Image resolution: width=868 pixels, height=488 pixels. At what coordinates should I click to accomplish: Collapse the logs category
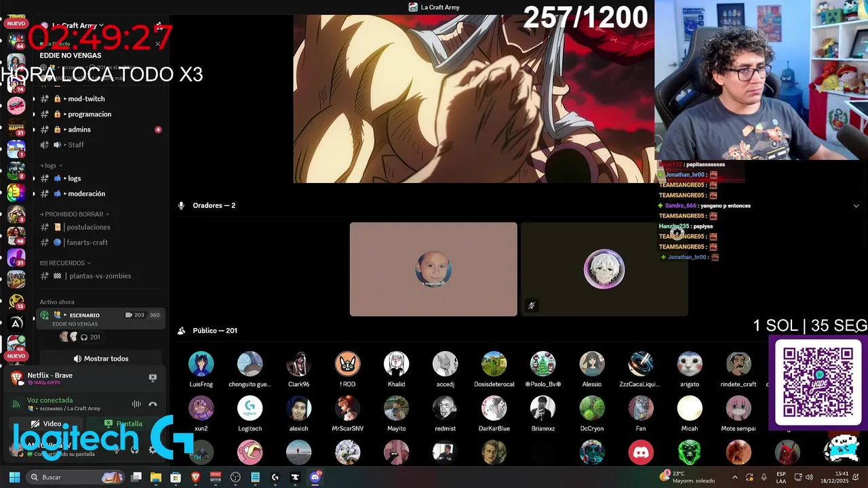point(51,165)
